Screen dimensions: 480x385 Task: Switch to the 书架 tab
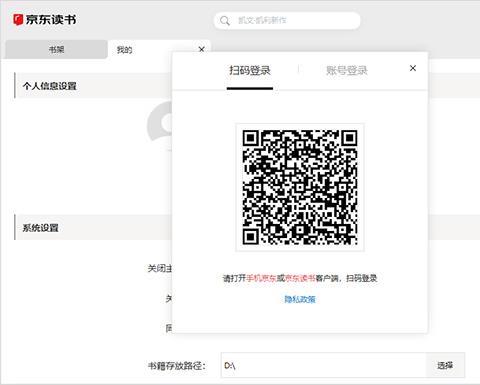[x=56, y=50]
